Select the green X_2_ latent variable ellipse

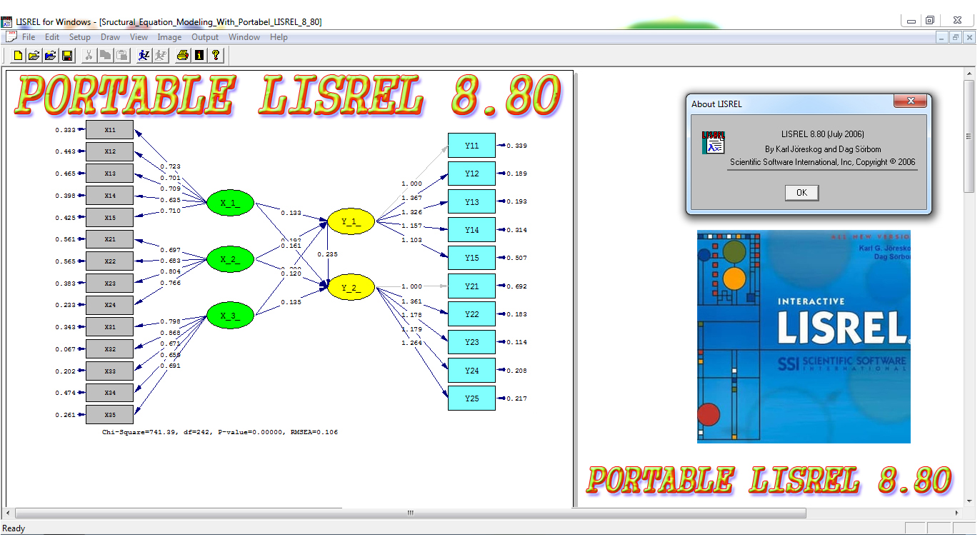pos(230,259)
